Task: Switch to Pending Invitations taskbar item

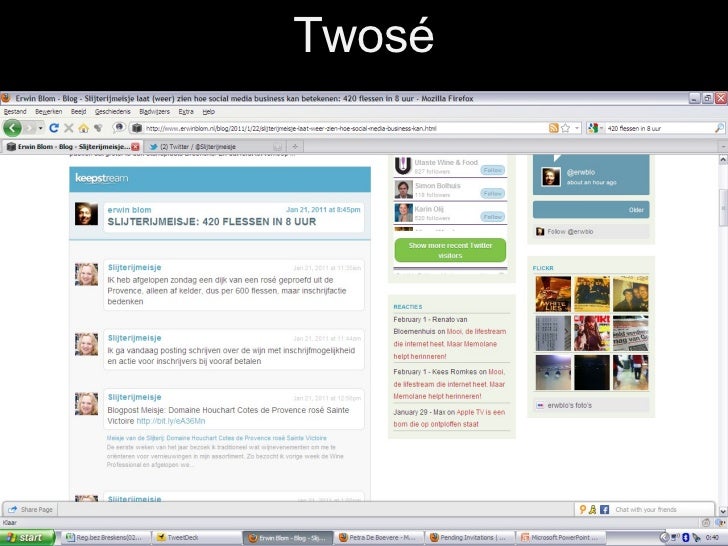Action: click(469, 537)
